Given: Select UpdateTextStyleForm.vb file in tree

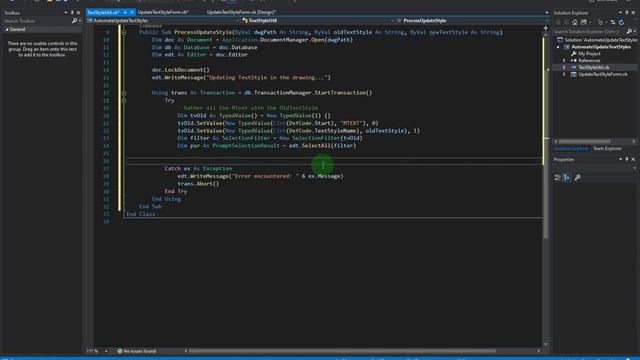Looking at the screenshot, I should pos(603,74).
